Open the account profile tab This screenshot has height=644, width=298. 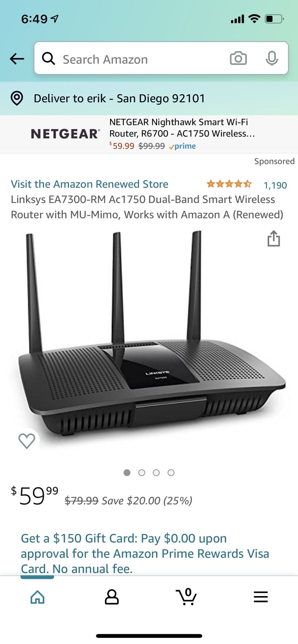pos(112,597)
